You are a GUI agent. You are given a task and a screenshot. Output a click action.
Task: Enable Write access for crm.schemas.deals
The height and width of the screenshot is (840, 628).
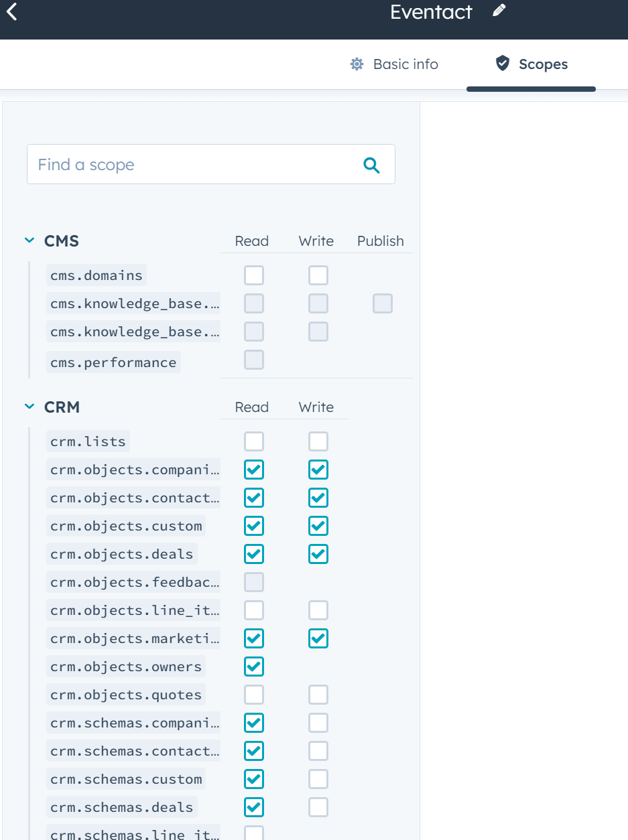(x=318, y=807)
